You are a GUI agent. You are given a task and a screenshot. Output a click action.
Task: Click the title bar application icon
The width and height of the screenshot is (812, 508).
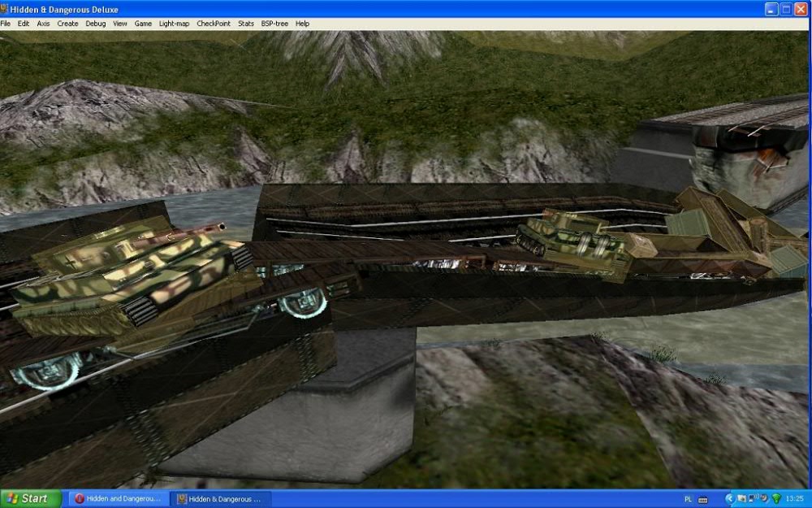coord(4,9)
